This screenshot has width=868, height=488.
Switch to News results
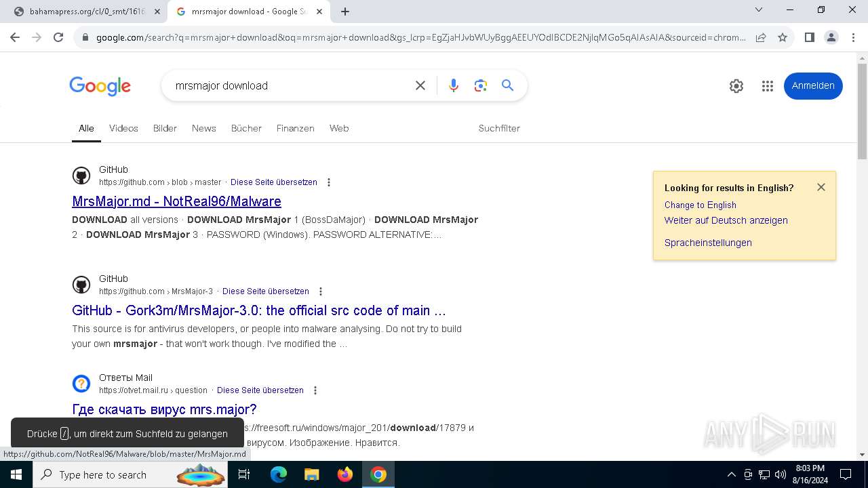coord(204,128)
